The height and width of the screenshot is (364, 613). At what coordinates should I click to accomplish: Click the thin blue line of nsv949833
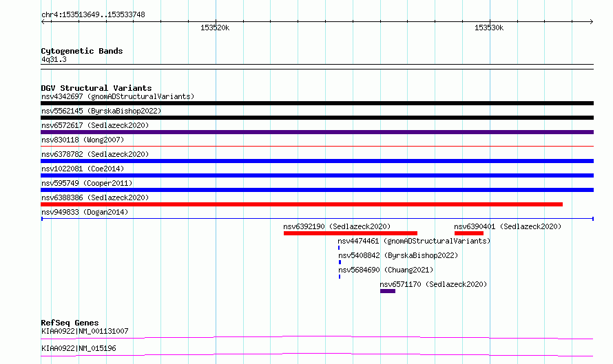(x=317, y=219)
